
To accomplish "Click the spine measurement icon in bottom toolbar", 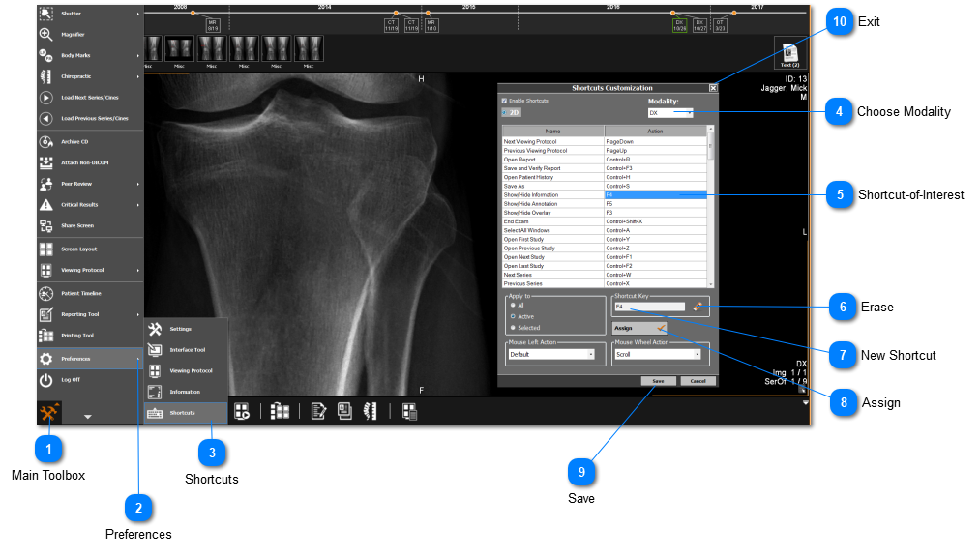I will 368,412.
